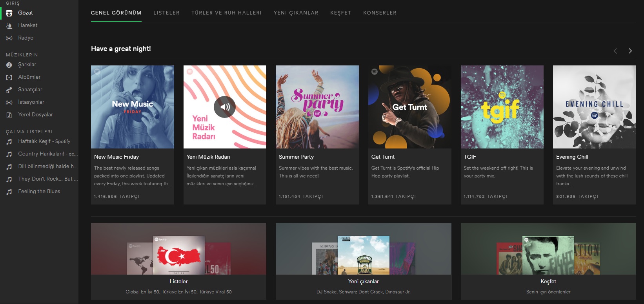Select İstasyonlar in the sidebar
The image size is (644, 304).
pyautogui.click(x=31, y=102)
